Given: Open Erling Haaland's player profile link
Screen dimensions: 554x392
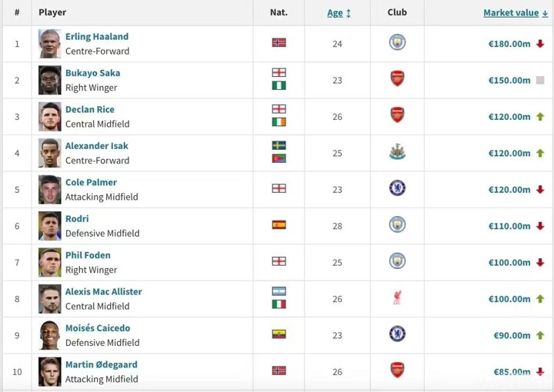Looking at the screenshot, I should (97, 36).
